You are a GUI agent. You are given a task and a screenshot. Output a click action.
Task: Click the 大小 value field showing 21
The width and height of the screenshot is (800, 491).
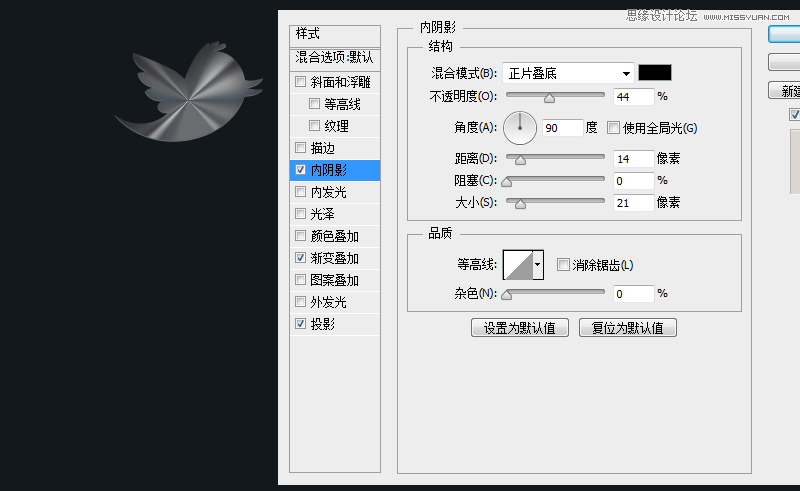point(633,203)
